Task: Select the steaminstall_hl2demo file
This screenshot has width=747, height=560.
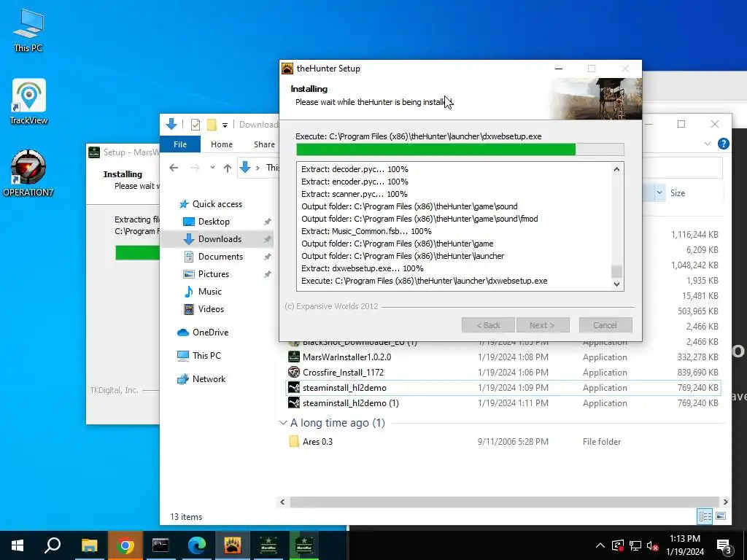Action: click(x=503, y=388)
